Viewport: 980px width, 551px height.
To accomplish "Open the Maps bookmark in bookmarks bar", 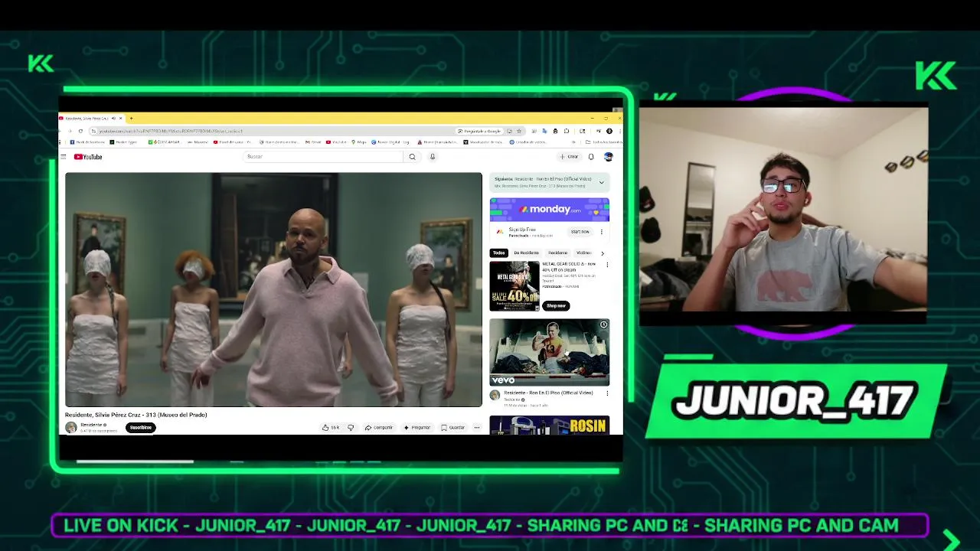I will [x=357, y=142].
